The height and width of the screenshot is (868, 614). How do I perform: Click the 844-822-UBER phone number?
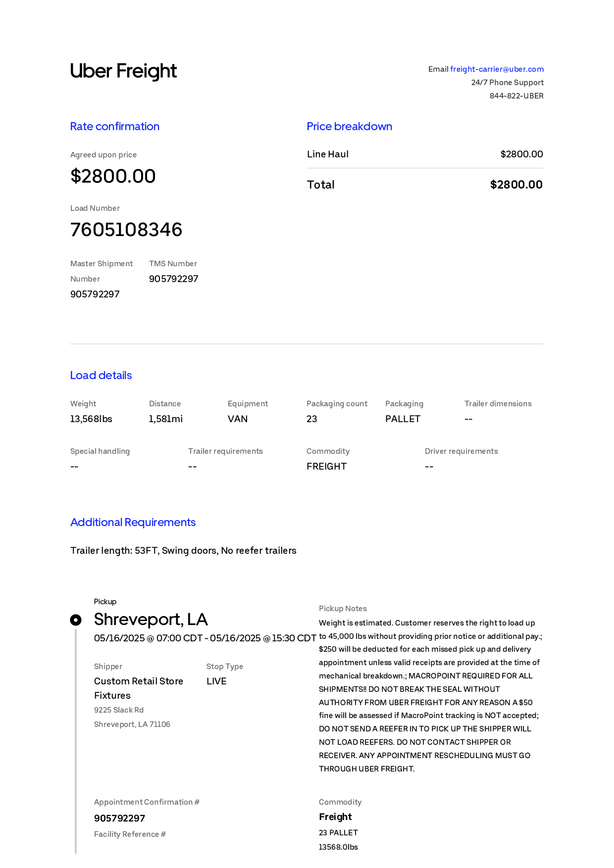pyautogui.click(x=516, y=96)
